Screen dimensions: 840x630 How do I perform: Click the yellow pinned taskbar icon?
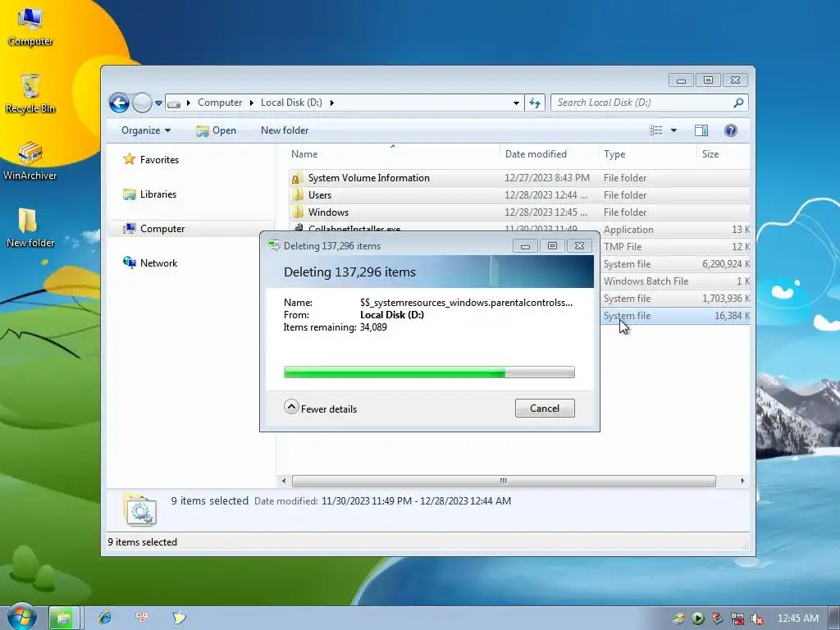coord(180,618)
